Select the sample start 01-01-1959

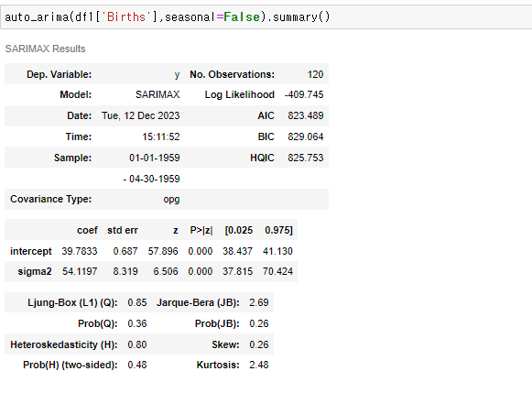coord(155,158)
